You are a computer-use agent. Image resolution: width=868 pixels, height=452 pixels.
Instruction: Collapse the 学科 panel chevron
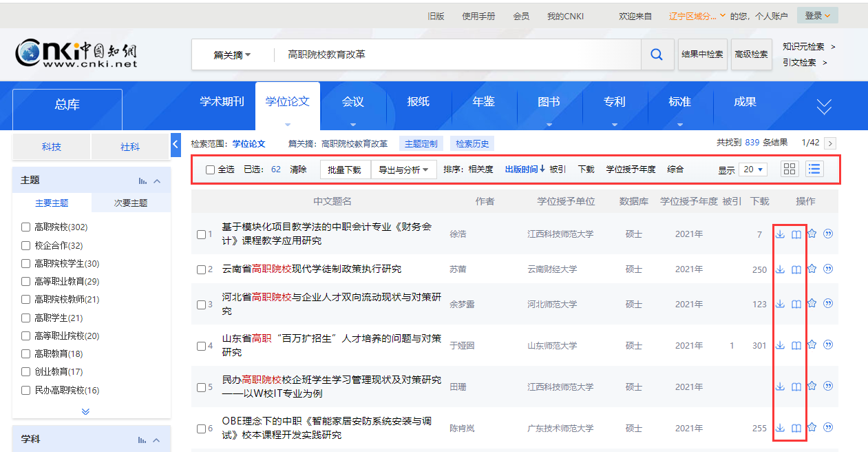pos(157,440)
